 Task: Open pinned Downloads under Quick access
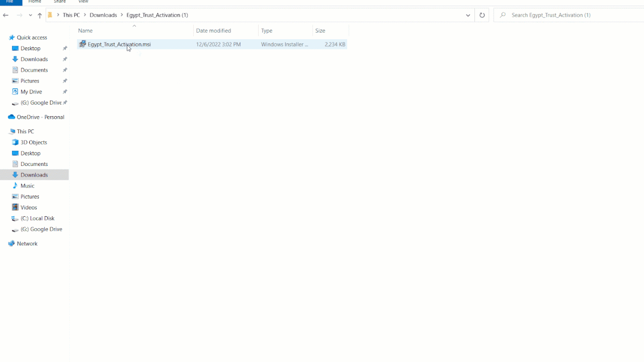(34, 59)
